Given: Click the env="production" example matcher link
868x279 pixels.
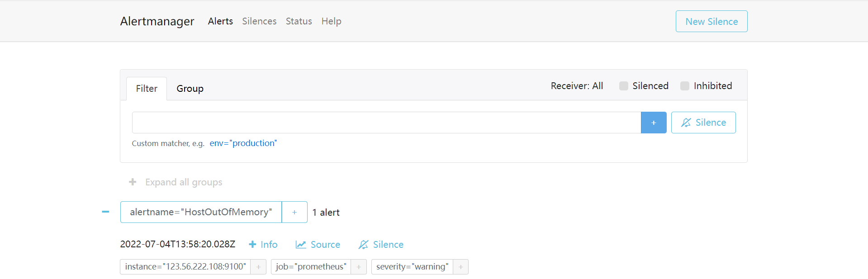Looking at the screenshot, I should tap(243, 143).
